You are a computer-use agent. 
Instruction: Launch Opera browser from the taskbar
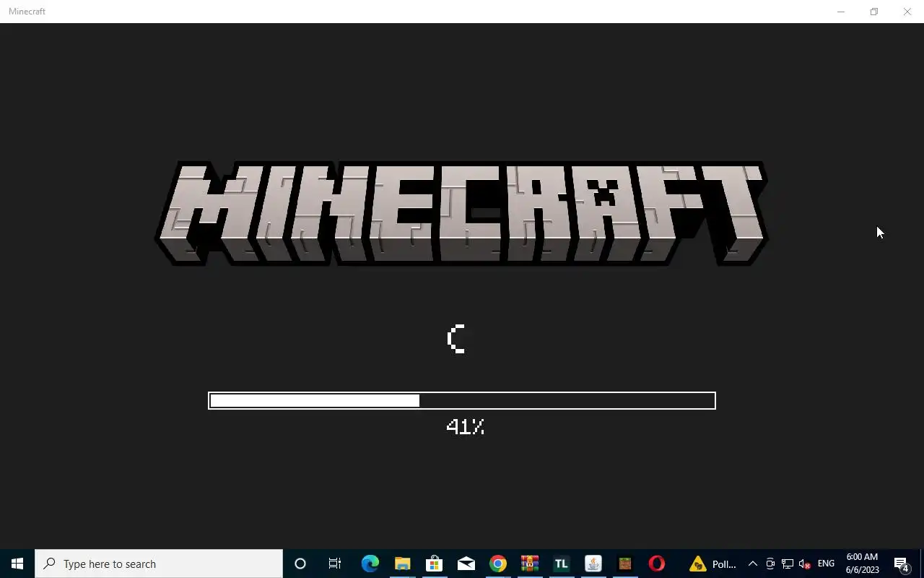tap(657, 564)
